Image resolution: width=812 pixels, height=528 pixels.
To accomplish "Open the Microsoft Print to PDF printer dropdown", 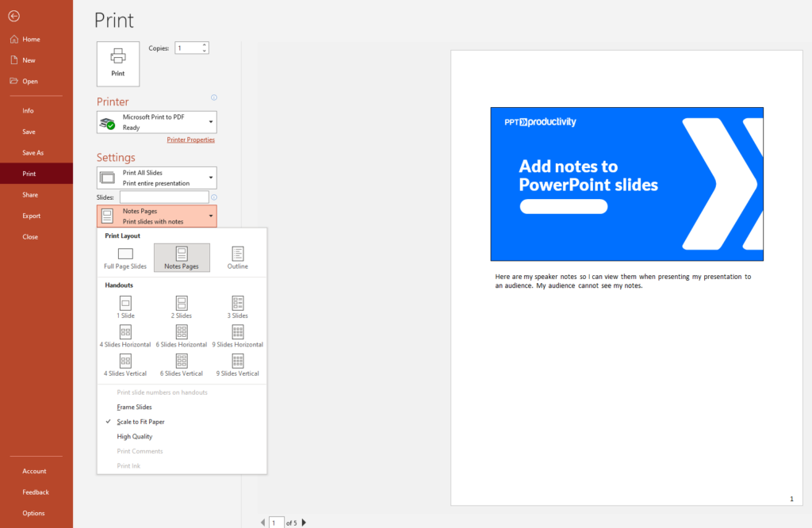I will (156, 122).
